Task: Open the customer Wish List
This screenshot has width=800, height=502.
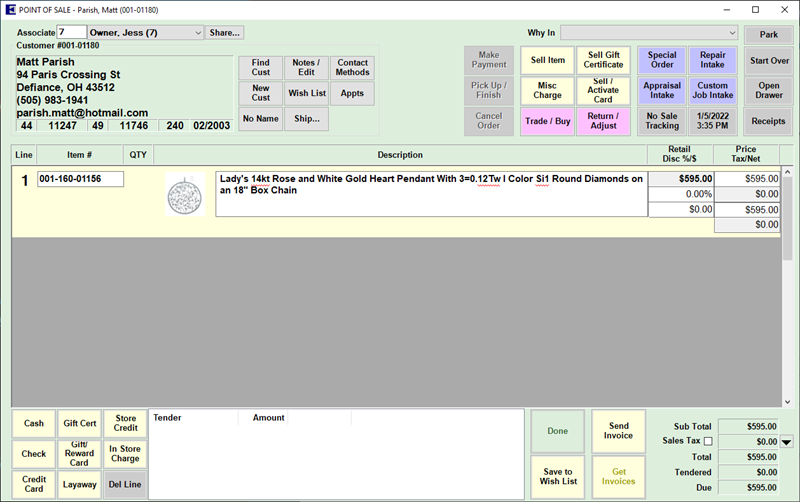Action: (306, 94)
